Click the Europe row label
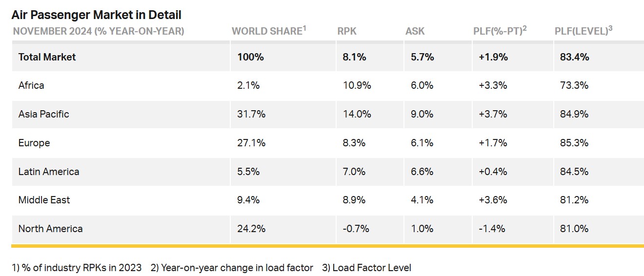 (x=34, y=143)
